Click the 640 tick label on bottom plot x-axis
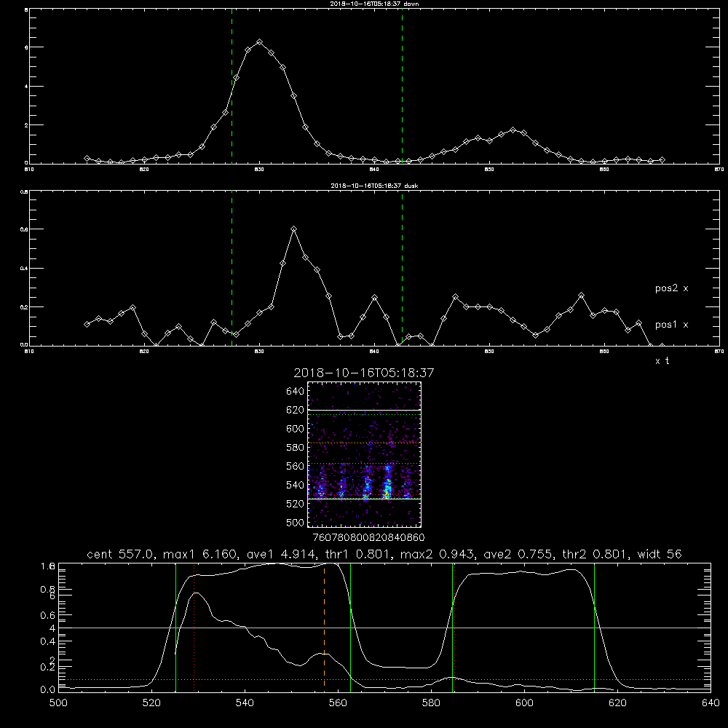The height and width of the screenshot is (728, 728). pos(711,703)
